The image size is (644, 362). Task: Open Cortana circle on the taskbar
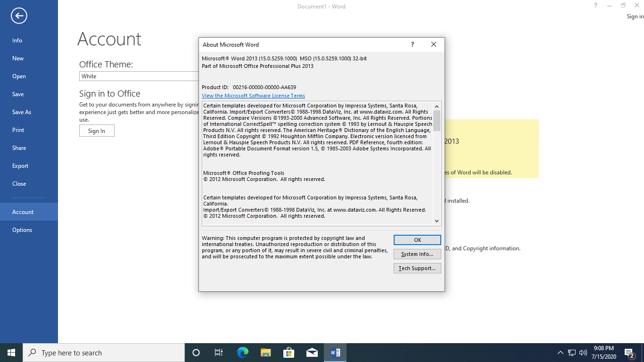click(x=196, y=353)
